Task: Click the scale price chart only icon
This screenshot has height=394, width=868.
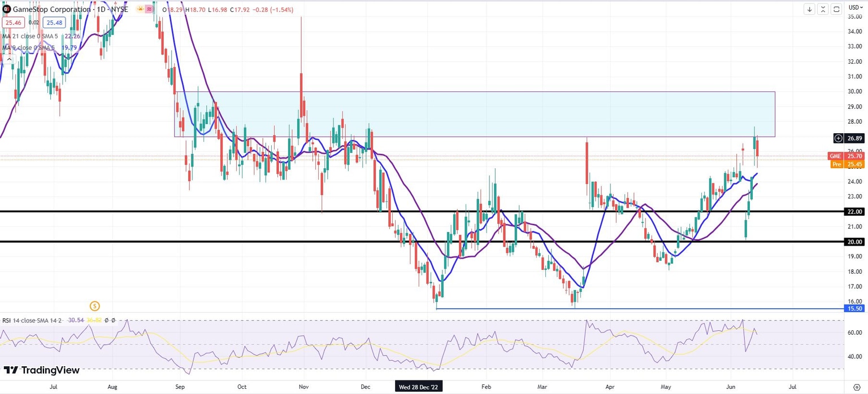Action: [x=823, y=9]
